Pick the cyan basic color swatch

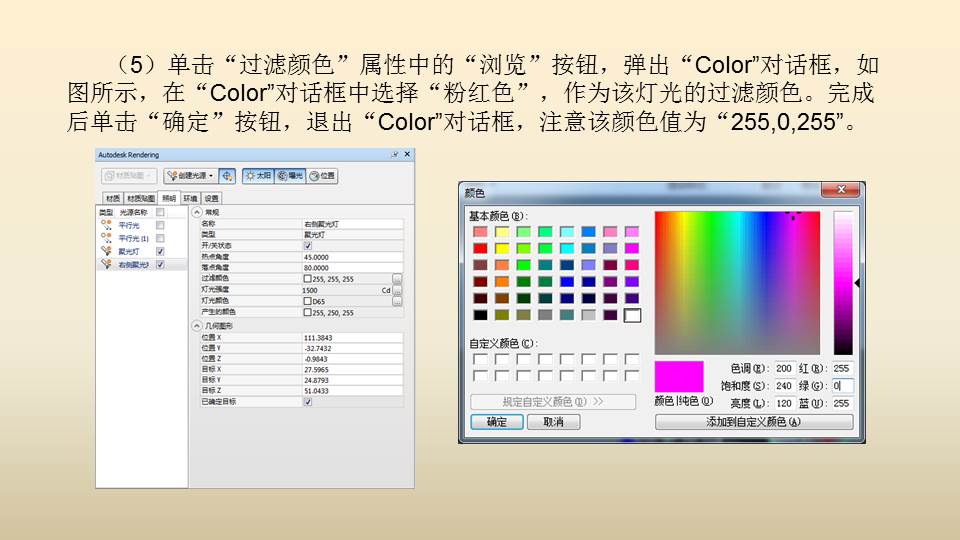point(567,248)
